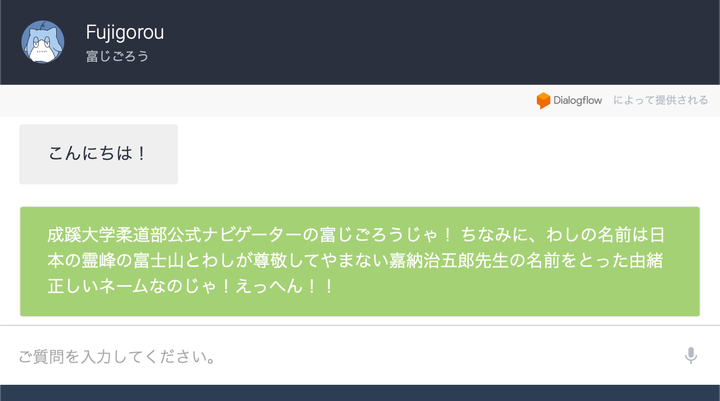Click the Fujigorou owl avatar

[x=43, y=42]
